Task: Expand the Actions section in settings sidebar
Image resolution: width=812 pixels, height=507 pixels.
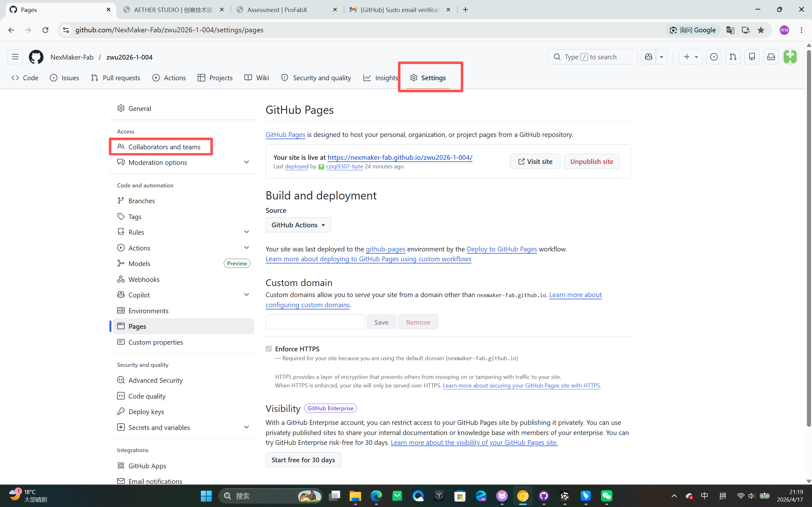Action: (x=183, y=248)
